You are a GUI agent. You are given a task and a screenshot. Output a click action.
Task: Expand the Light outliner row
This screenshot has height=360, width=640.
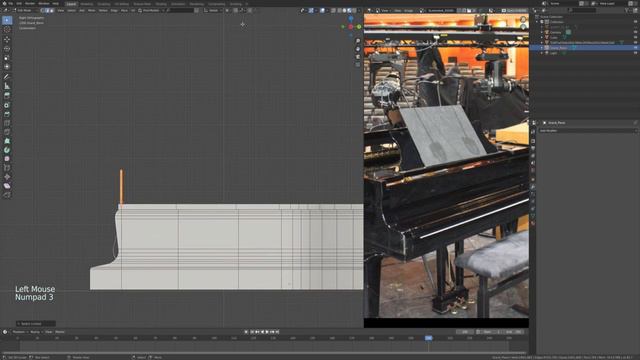click(x=542, y=53)
